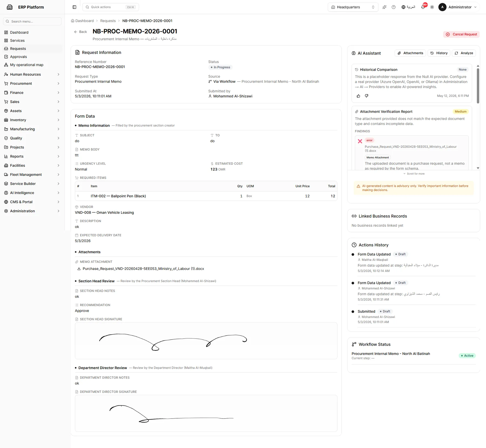Give thumbs up to Historical Comparison

[358, 96]
